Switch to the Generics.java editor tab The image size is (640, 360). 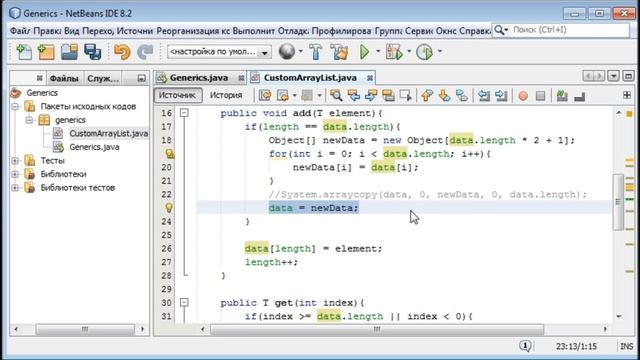(x=199, y=78)
